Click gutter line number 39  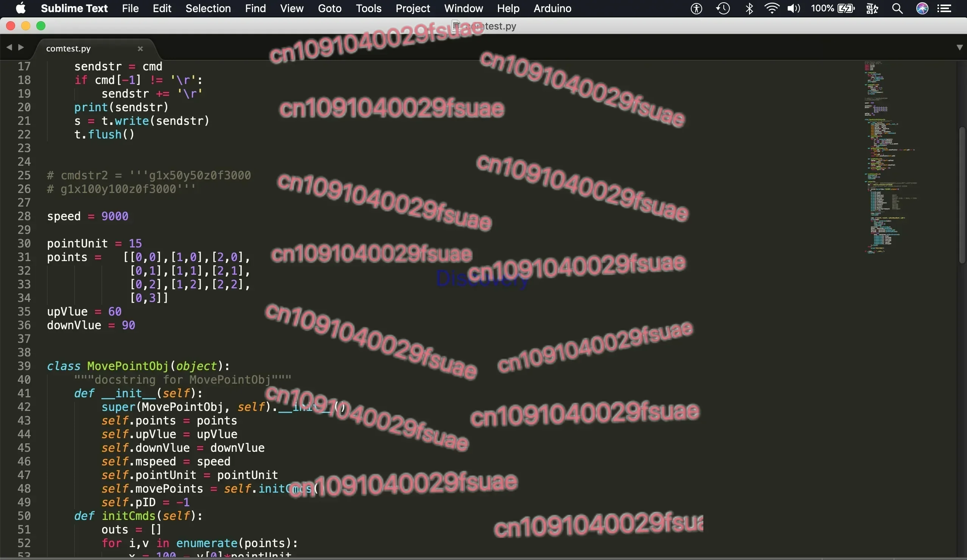(24, 366)
